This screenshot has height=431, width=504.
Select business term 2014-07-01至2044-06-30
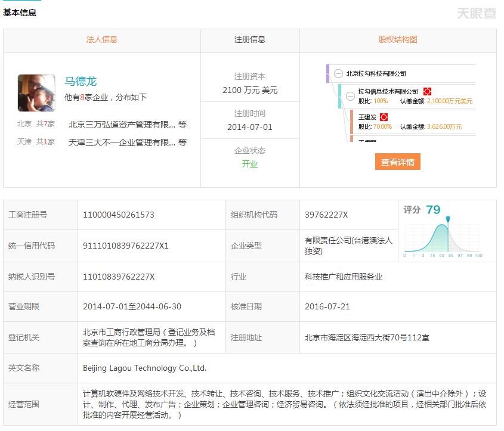tap(132, 307)
